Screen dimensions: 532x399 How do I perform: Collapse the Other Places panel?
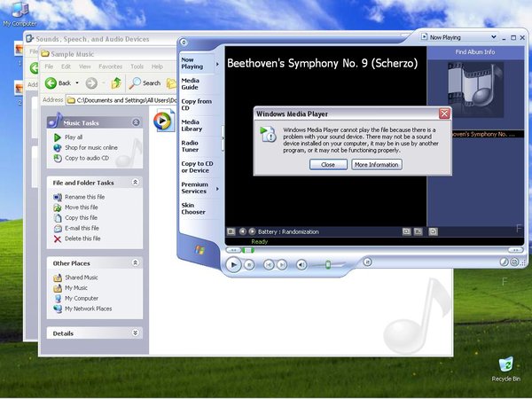click(135, 263)
